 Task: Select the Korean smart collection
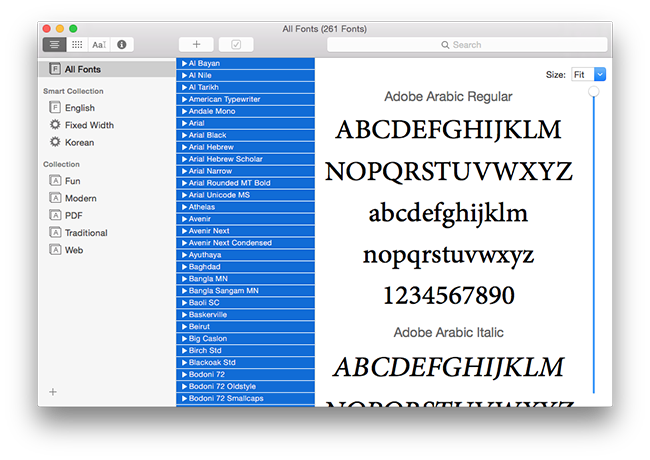pyautogui.click(x=78, y=142)
